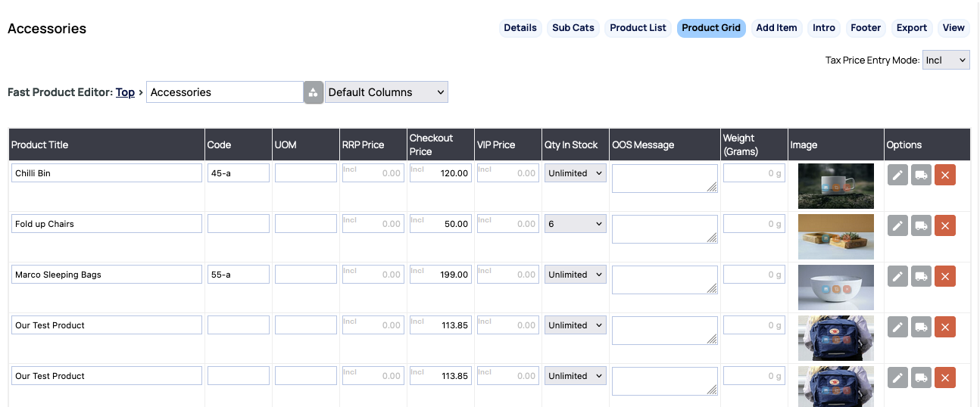Image resolution: width=980 pixels, height=407 pixels.
Task: Open the Sub Cats tab
Action: tap(573, 28)
